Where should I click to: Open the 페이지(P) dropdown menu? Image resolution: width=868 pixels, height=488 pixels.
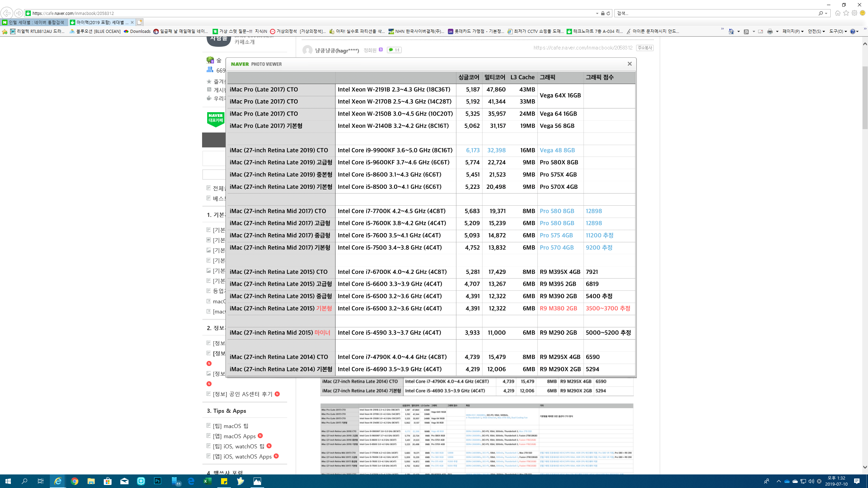tap(793, 31)
